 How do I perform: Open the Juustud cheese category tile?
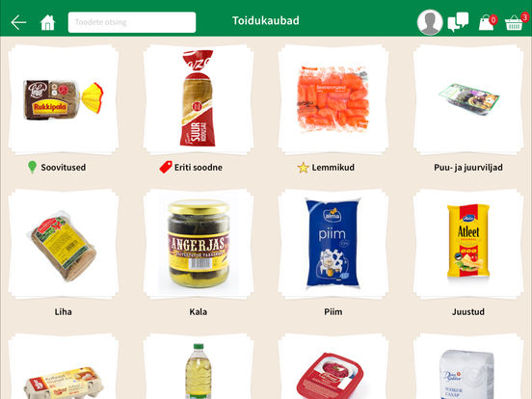[x=468, y=244]
